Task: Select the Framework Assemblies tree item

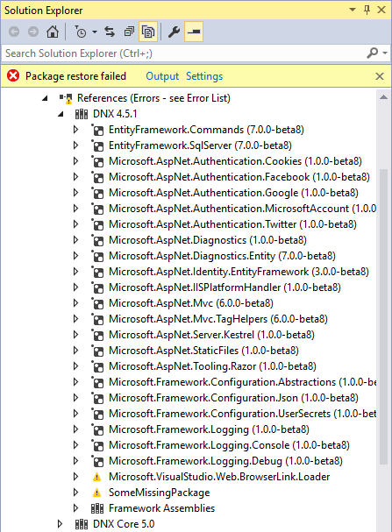Action: (x=161, y=508)
